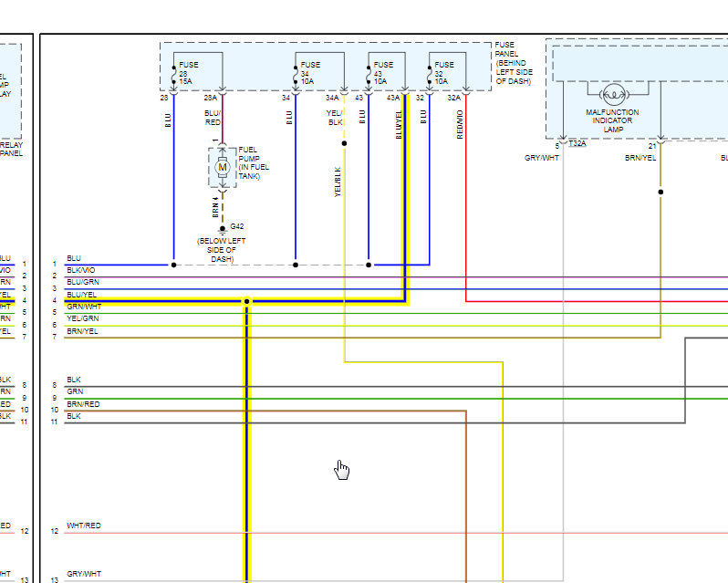
Task: Select the BRN/RED wire label at pin 10
Action: (x=83, y=404)
